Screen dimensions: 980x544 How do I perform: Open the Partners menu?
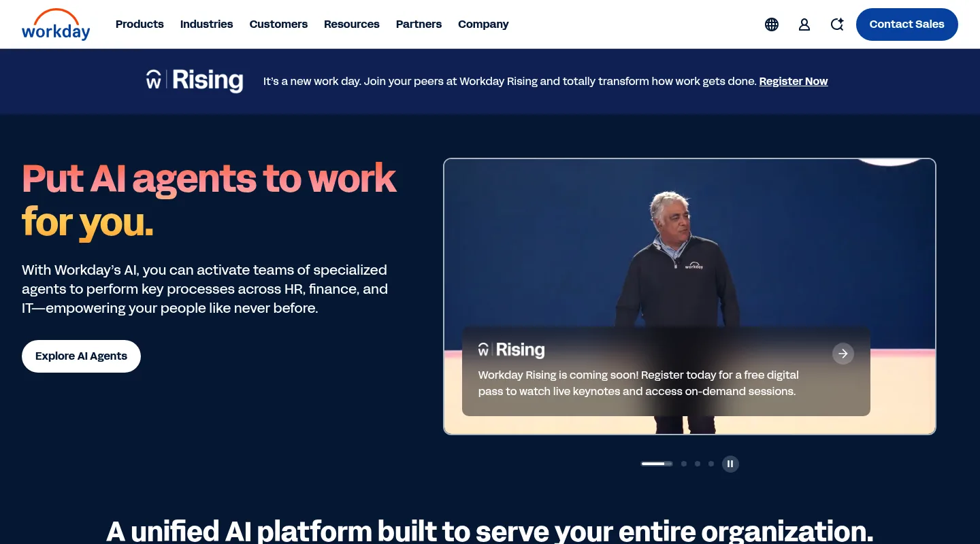tap(419, 24)
